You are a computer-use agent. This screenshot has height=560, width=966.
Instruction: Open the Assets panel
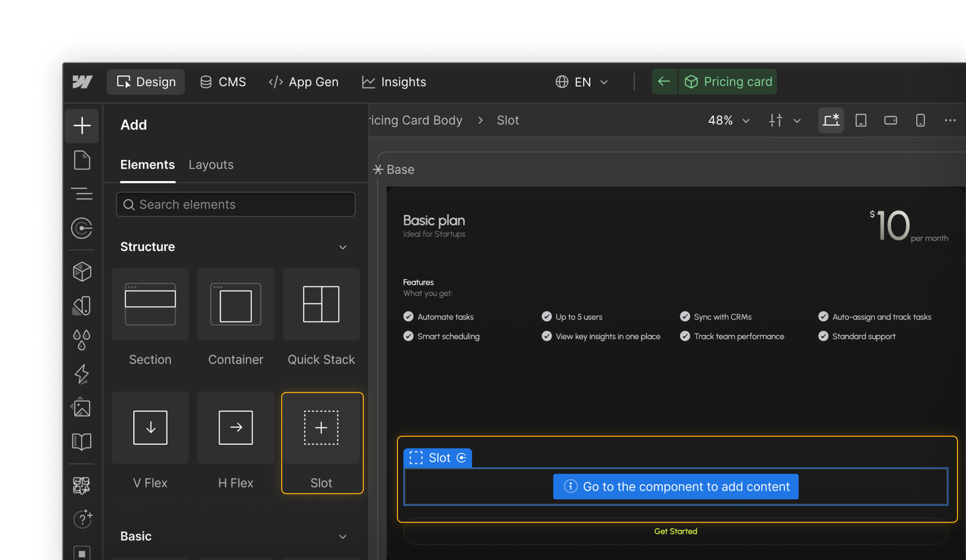(x=82, y=408)
